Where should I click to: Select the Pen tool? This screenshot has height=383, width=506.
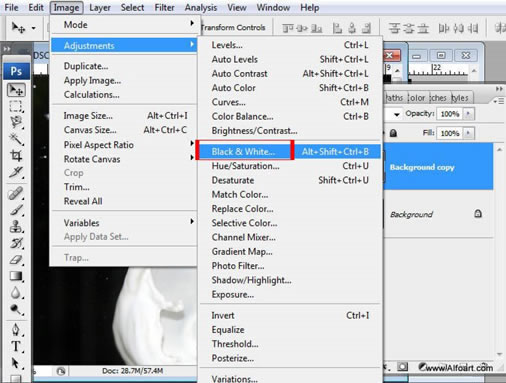[x=16, y=329]
